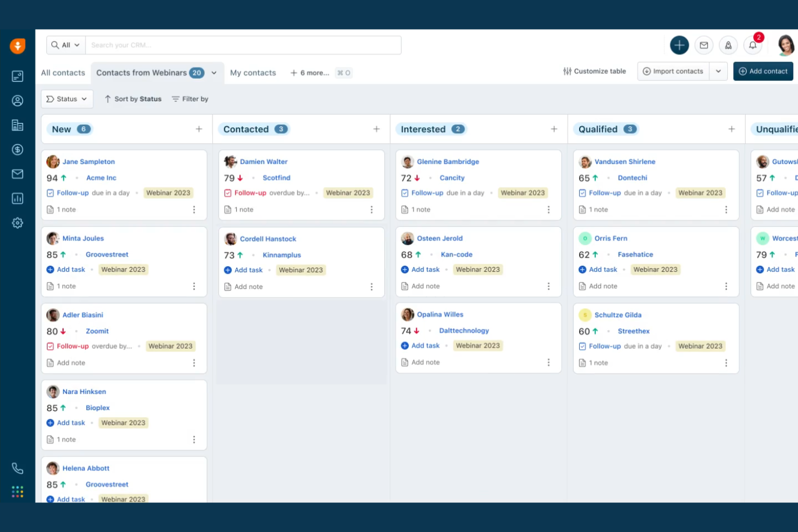Open the Deals section from the sidebar

point(18,150)
